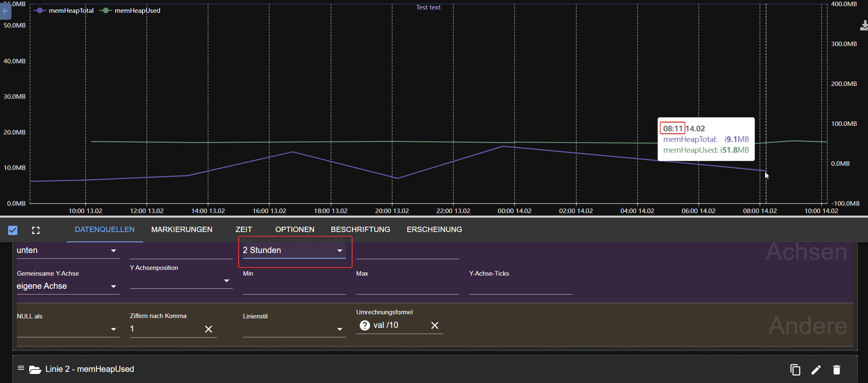Uncheck the blue checkbox below the chart
The image size is (868, 383).
[13, 230]
